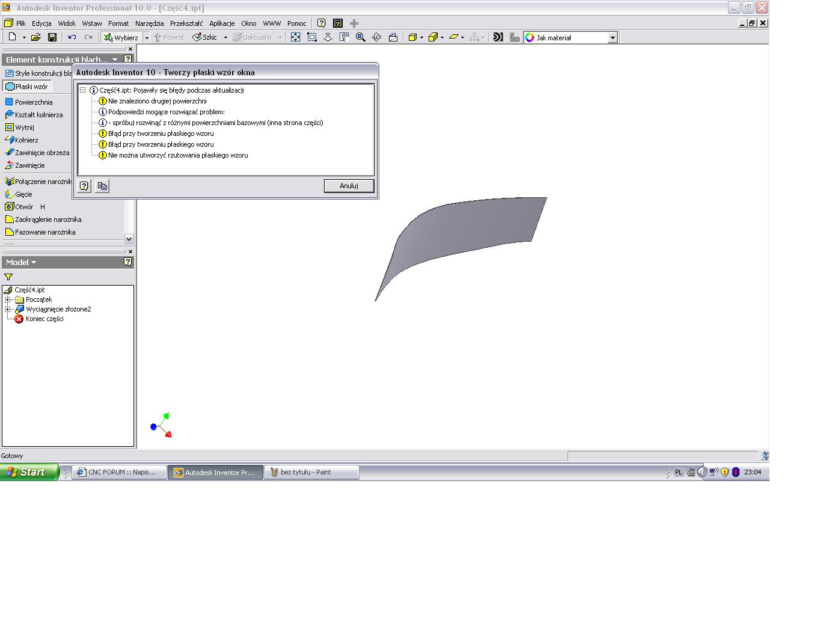Select the Zawinięcie fold tool
Screen dimensions: 826x644
click(25, 165)
